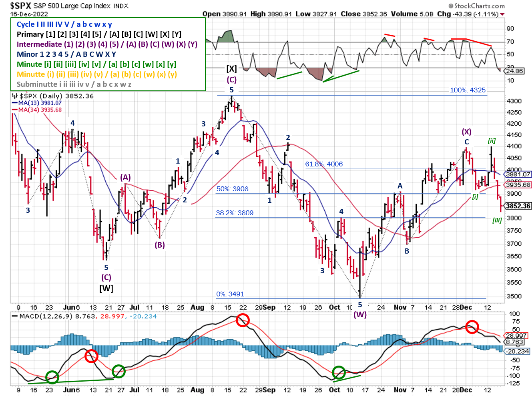Screen dimensions: 532x396
Task: Click the red down-triangle beside Chg value
Action: (x=502, y=14)
